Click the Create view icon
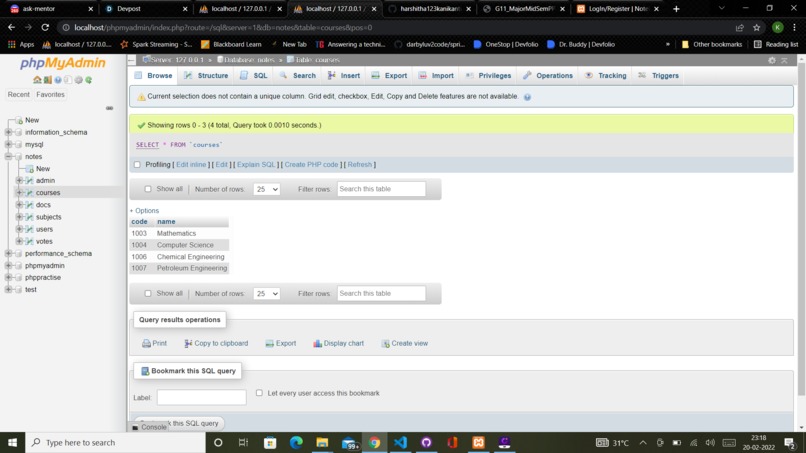 (386, 343)
